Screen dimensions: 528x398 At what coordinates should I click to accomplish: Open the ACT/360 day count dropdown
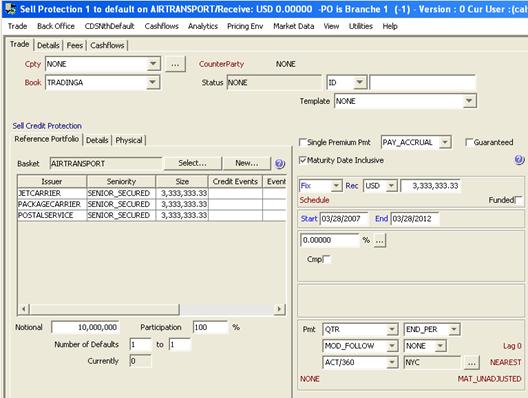(x=392, y=362)
